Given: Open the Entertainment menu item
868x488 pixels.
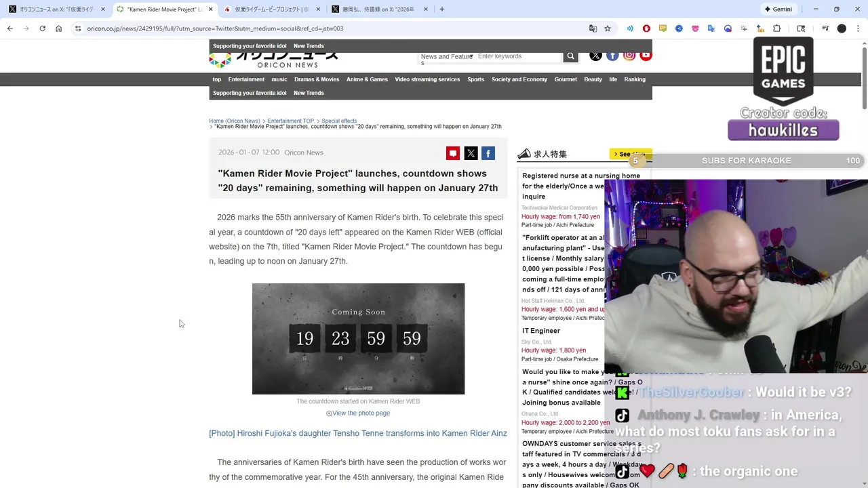Looking at the screenshot, I should coord(246,79).
